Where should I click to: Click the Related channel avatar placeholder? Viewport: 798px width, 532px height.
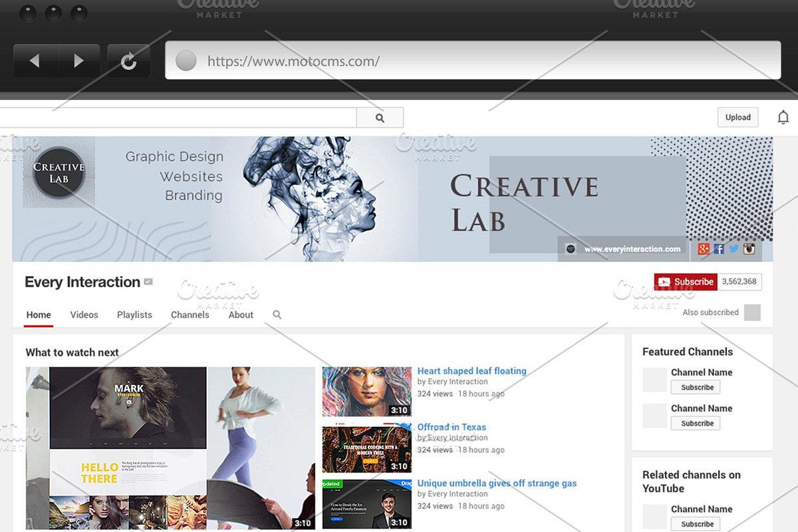[x=654, y=517]
